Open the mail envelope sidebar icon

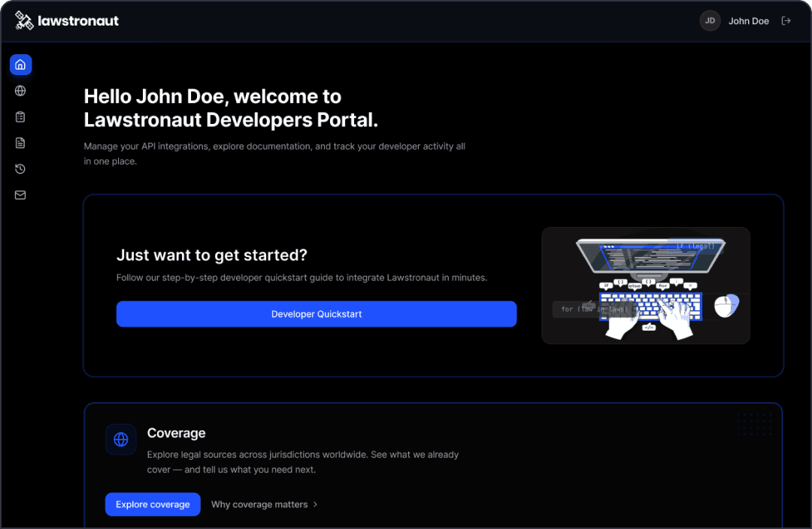20,195
